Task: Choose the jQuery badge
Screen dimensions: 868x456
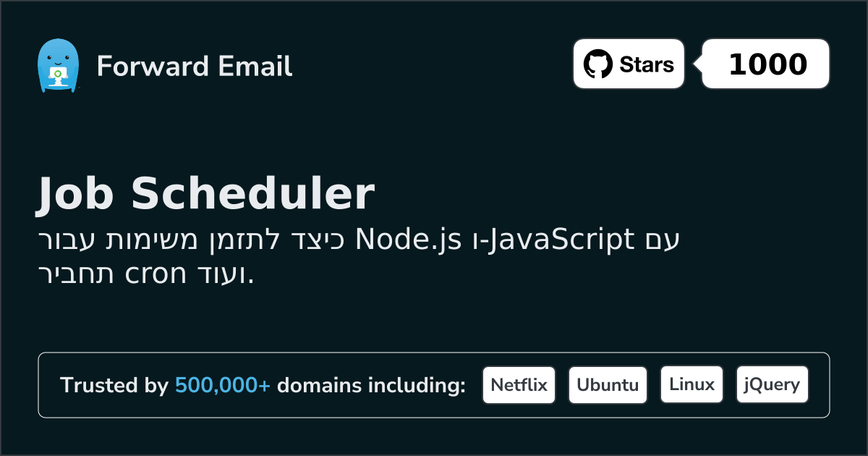Action: pyautogui.click(x=772, y=385)
